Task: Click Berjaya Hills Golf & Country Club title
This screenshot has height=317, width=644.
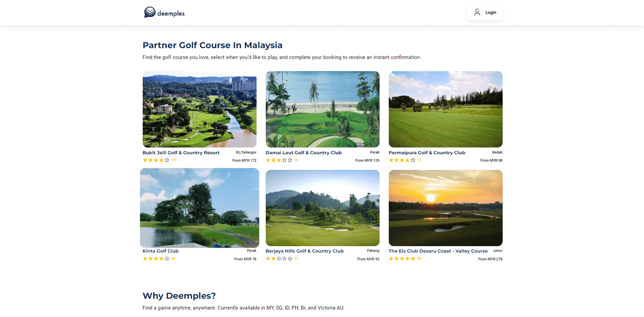Action: coord(305,251)
